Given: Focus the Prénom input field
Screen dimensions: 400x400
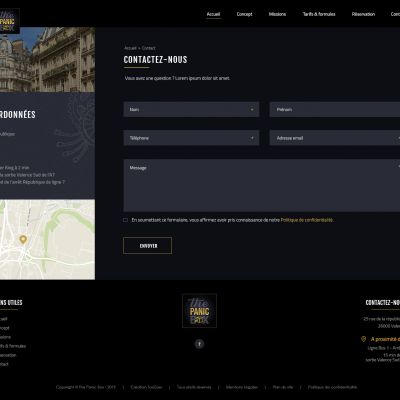Looking at the screenshot, I should [x=335, y=109].
